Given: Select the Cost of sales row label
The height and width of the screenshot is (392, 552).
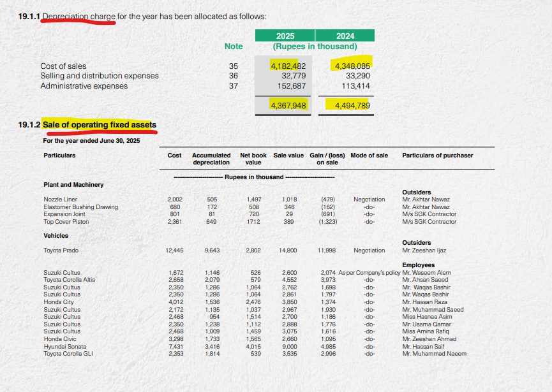Looking at the screenshot, I should click(61, 66).
